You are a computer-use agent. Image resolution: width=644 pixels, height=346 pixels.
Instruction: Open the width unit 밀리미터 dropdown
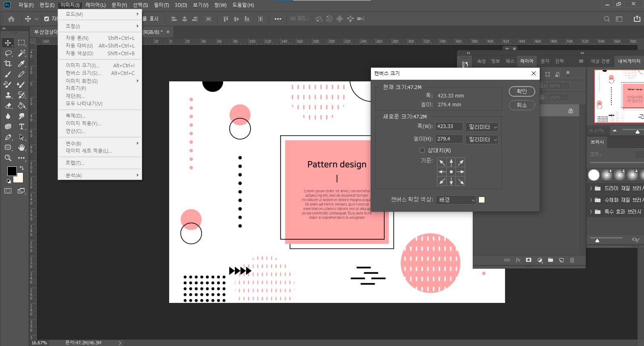[482, 127]
